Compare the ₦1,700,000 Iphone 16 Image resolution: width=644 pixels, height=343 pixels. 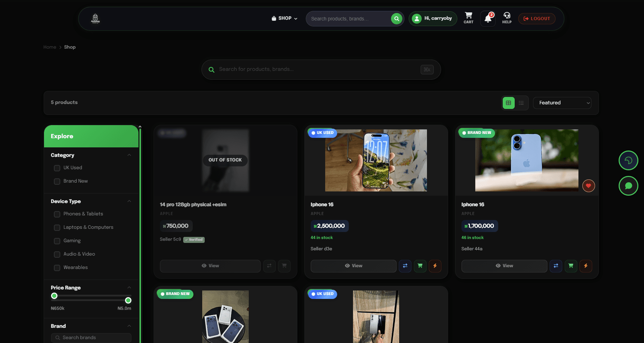click(x=556, y=266)
